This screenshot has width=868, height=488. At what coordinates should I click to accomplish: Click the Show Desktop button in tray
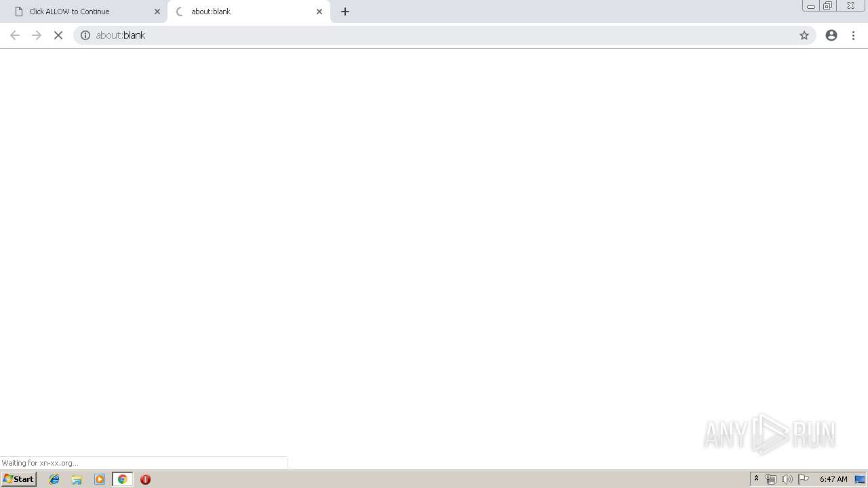860,479
